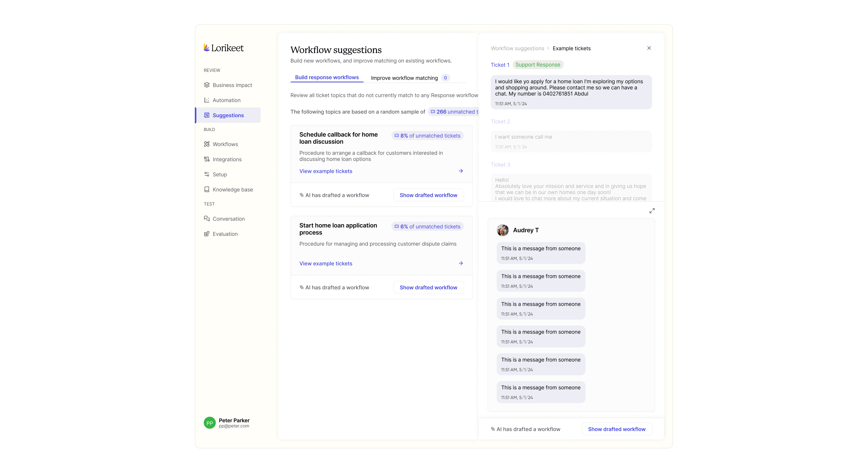868x472 pixels.
Task: Show drafted workflow in Example tickets panel
Action: (x=617, y=429)
